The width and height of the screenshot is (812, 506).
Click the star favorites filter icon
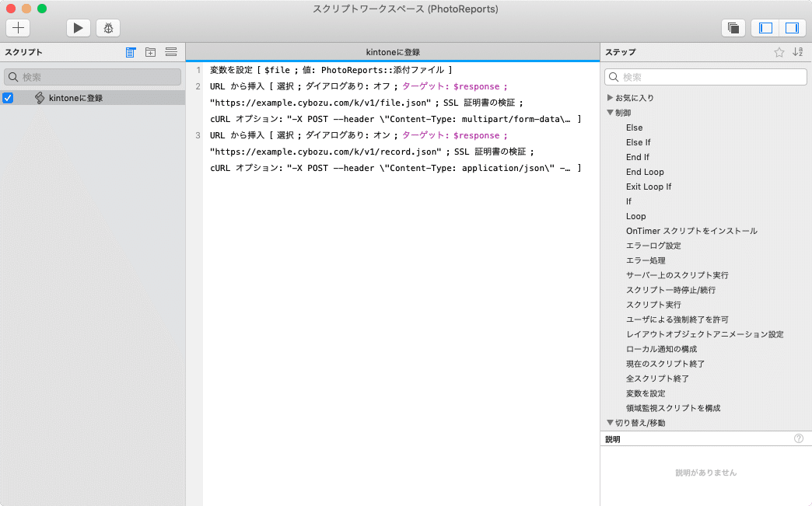tap(778, 52)
